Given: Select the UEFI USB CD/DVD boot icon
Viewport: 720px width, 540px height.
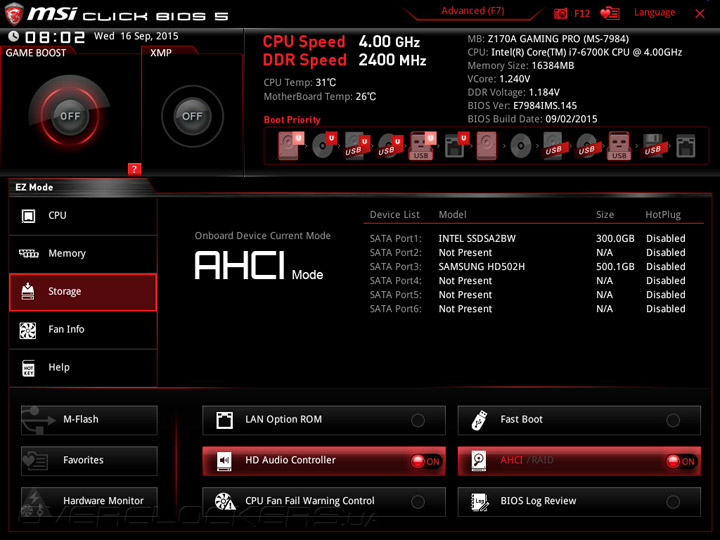Looking at the screenshot, I should pyautogui.click(x=390, y=146).
